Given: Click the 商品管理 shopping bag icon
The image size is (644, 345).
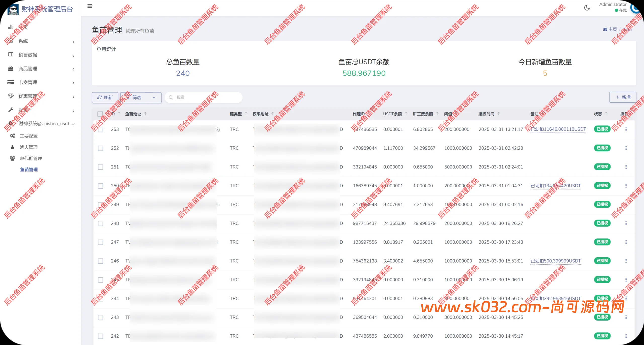Looking at the screenshot, I should pyautogui.click(x=11, y=68).
